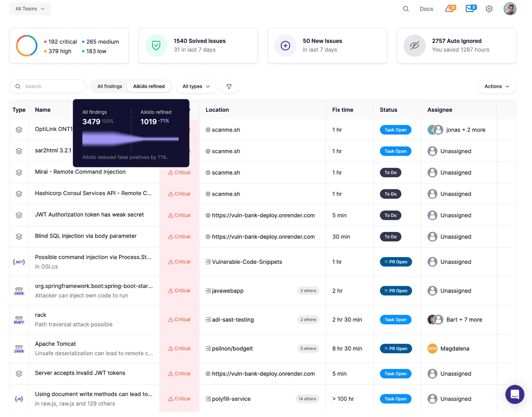This screenshot has width=532, height=417.
Task: Click the Auto Ignored eye icon
Action: pyautogui.click(x=415, y=45)
